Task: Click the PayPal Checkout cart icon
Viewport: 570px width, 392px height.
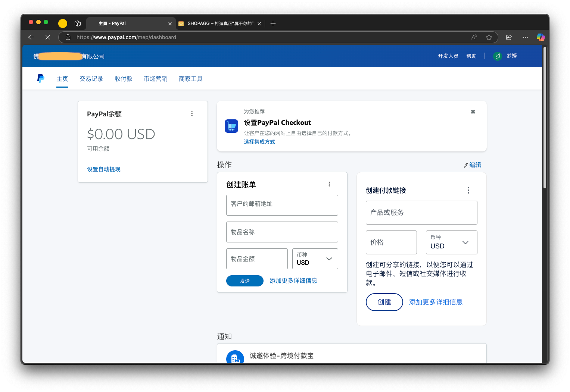Action: tap(231, 126)
